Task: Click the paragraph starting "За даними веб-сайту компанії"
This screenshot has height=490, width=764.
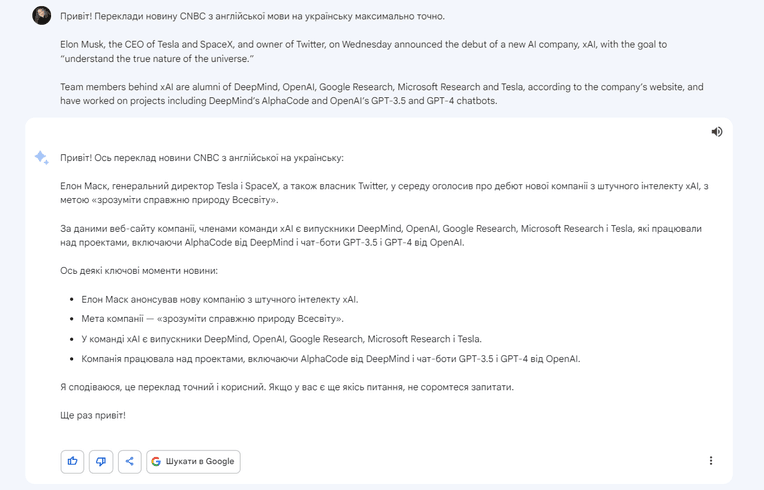Action: pos(381,235)
